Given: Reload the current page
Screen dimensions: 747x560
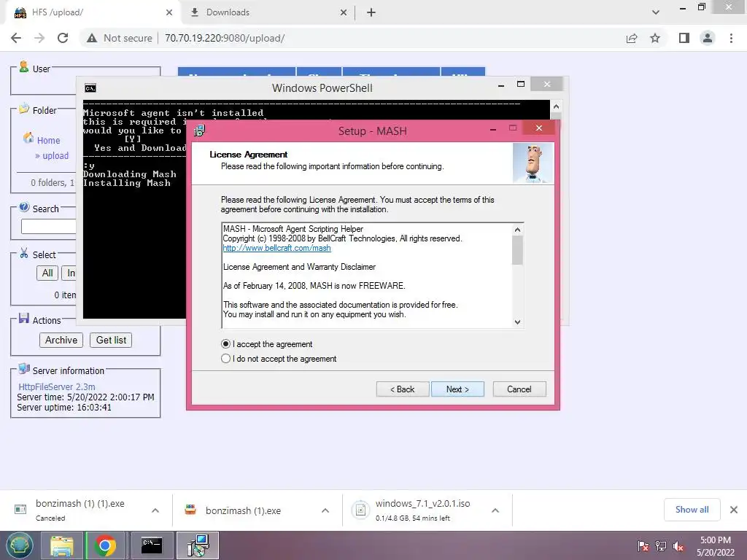Looking at the screenshot, I should [x=63, y=38].
